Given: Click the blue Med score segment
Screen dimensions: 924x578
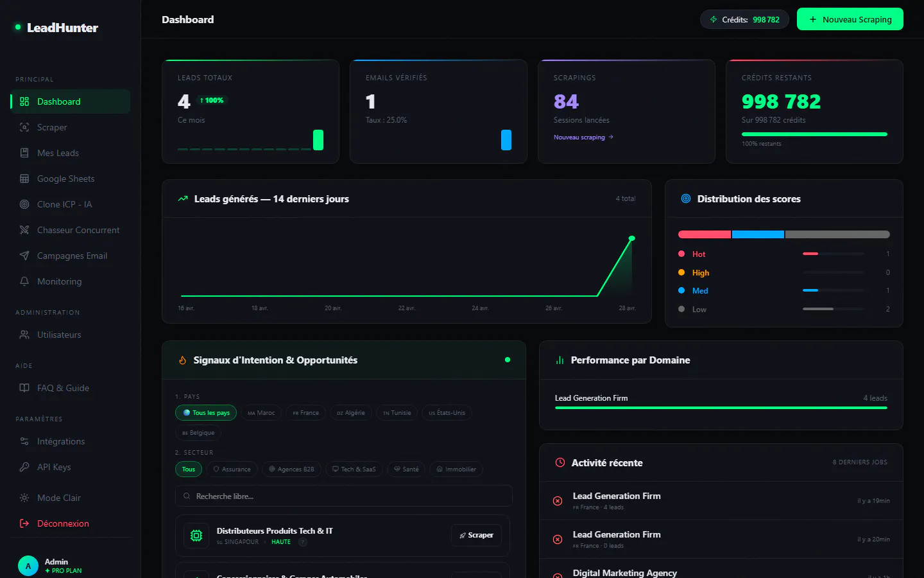Looking at the screenshot, I should tap(758, 234).
